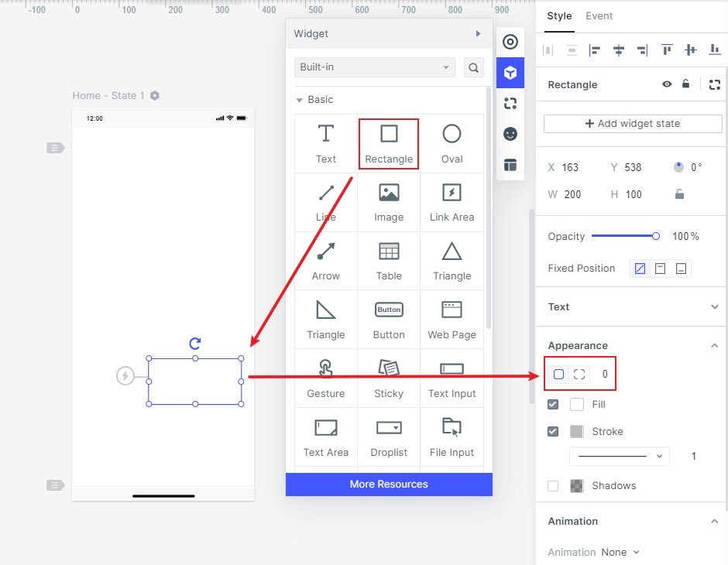The height and width of the screenshot is (565, 728).
Task: Collapse the Widget panel arrow
Action: click(478, 33)
